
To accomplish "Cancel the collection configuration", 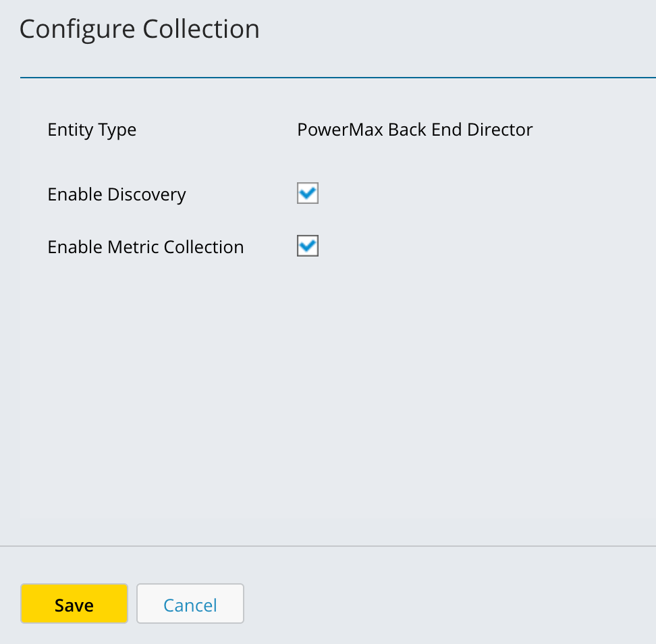I will click(190, 603).
